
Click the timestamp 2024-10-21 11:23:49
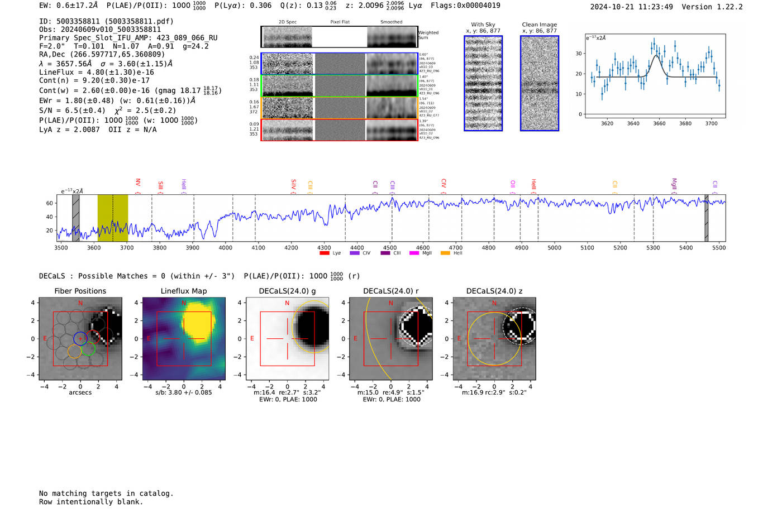[x=632, y=7]
